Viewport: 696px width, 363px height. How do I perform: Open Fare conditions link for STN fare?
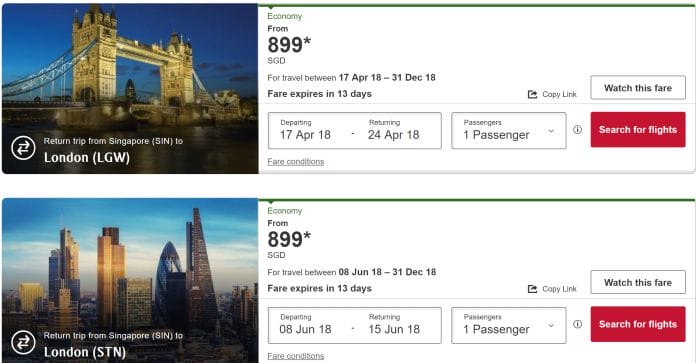coord(296,356)
